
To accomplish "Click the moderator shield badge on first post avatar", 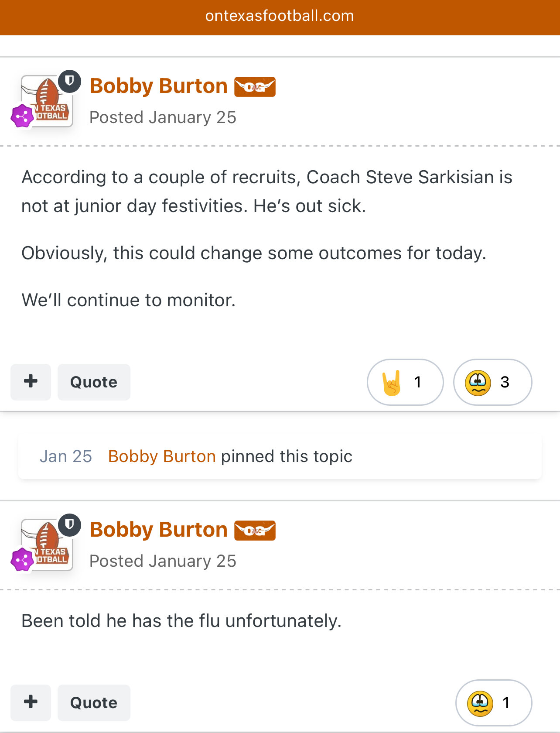I will [69, 81].
